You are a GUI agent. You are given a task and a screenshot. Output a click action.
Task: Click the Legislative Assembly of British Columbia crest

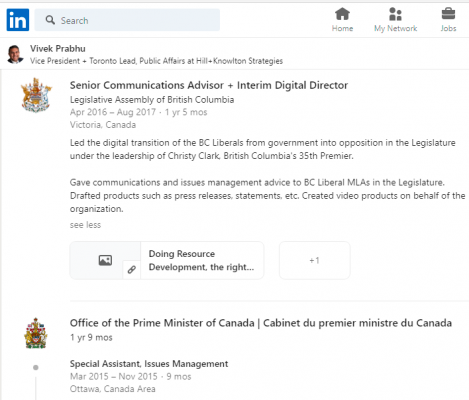[x=36, y=95]
